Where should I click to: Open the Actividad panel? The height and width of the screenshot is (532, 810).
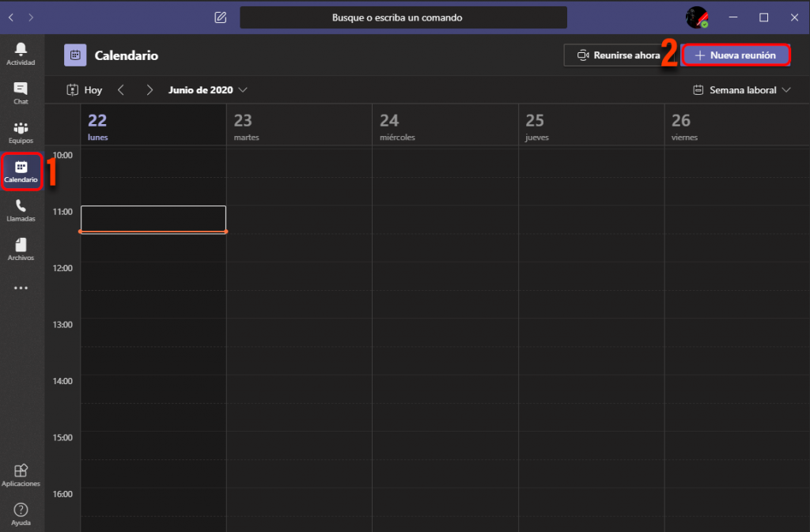click(x=20, y=52)
